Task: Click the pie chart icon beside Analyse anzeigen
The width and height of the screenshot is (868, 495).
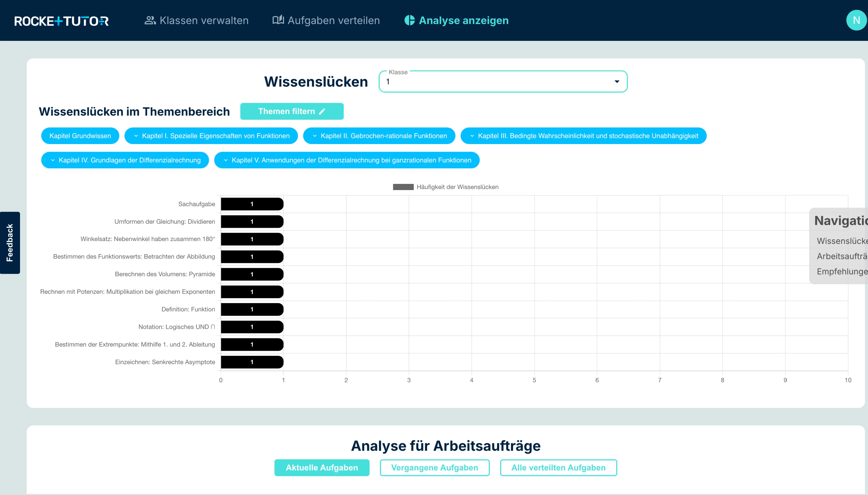Action: pyautogui.click(x=410, y=20)
